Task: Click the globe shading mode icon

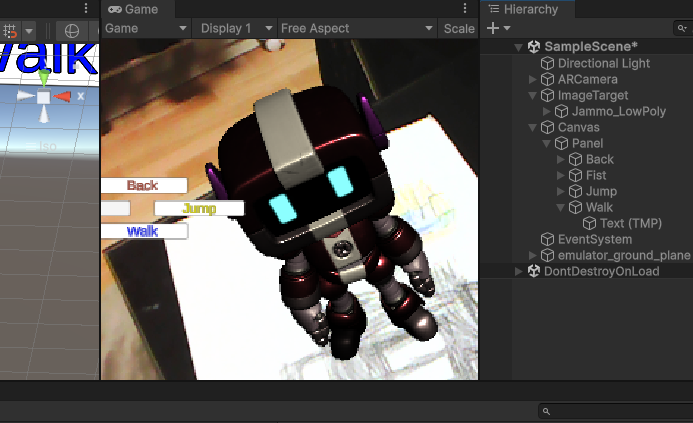Action: point(72,31)
